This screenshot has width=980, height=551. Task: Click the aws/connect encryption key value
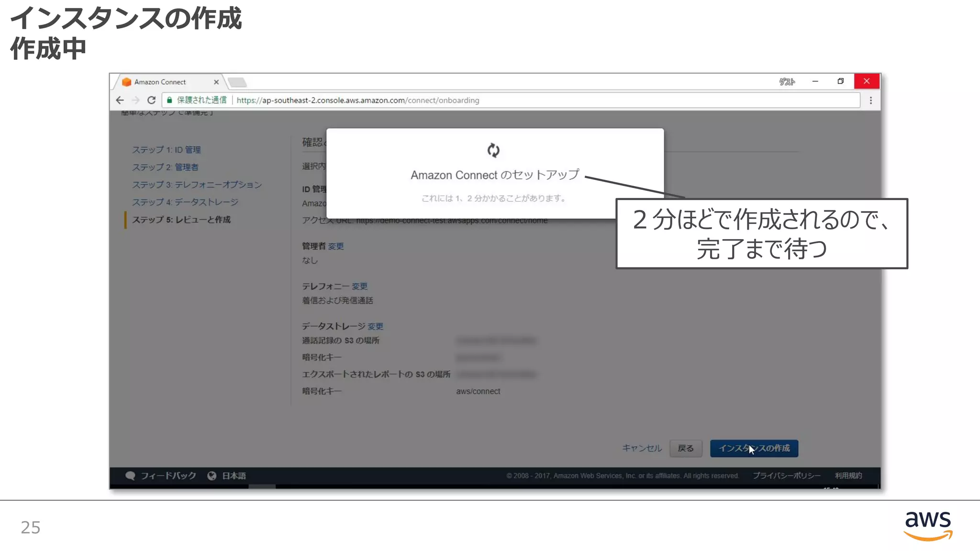[x=478, y=391]
